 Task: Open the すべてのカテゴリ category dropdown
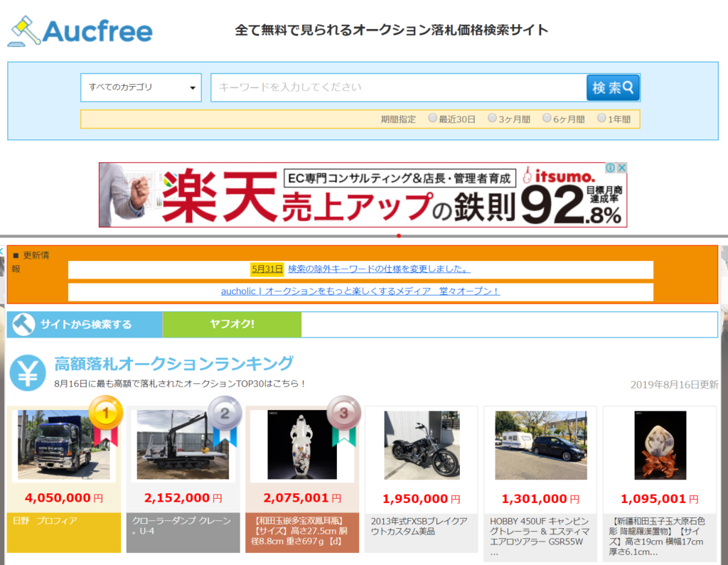click(x=141, y=87)
